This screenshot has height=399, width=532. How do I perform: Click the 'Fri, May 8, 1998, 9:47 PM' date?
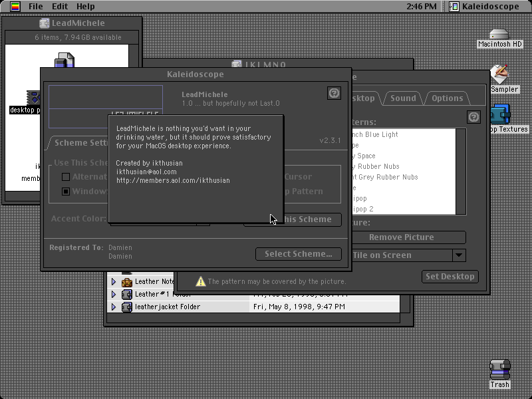(x=299, y=307)
